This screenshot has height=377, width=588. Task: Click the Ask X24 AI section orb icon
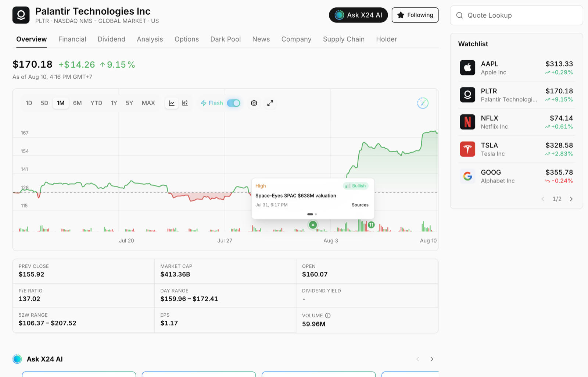click(x=17, y=359)
